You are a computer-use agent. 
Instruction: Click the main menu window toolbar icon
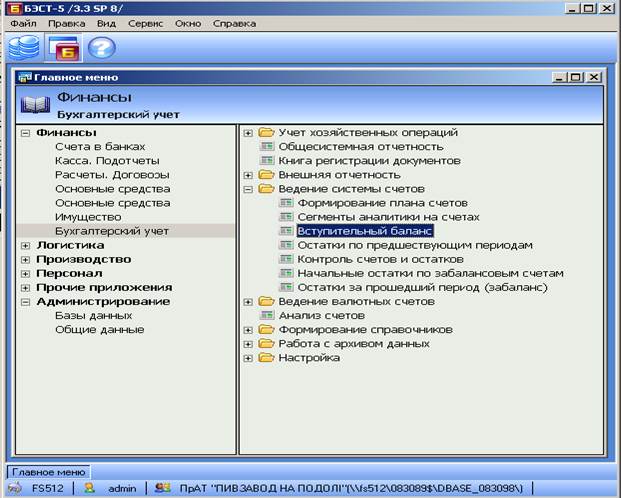63,48
